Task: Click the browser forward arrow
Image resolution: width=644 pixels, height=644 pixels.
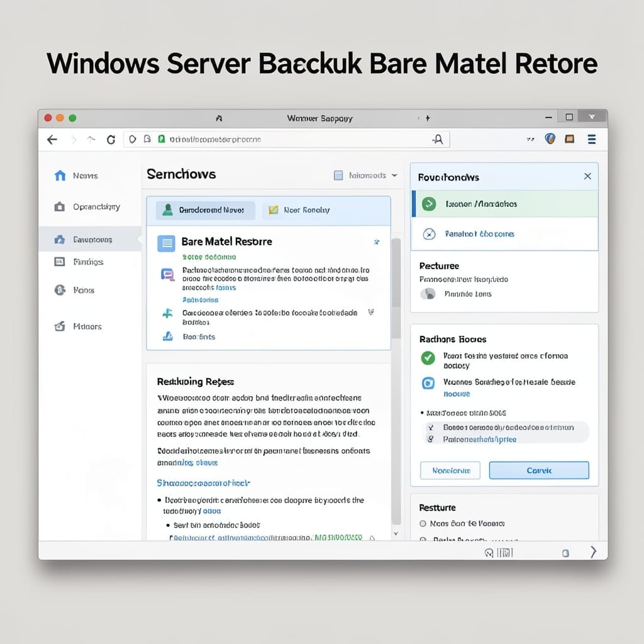Action: [x=74, y=140]
